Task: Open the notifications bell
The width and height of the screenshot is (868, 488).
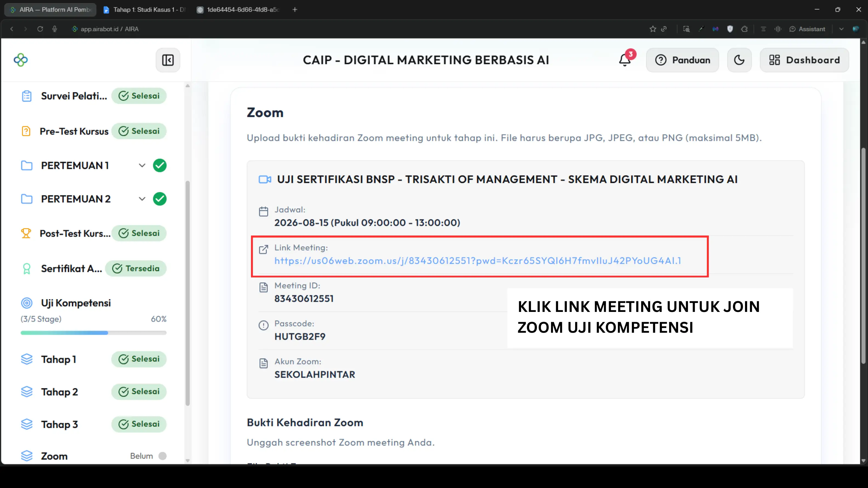Action: tap(625, 60)
